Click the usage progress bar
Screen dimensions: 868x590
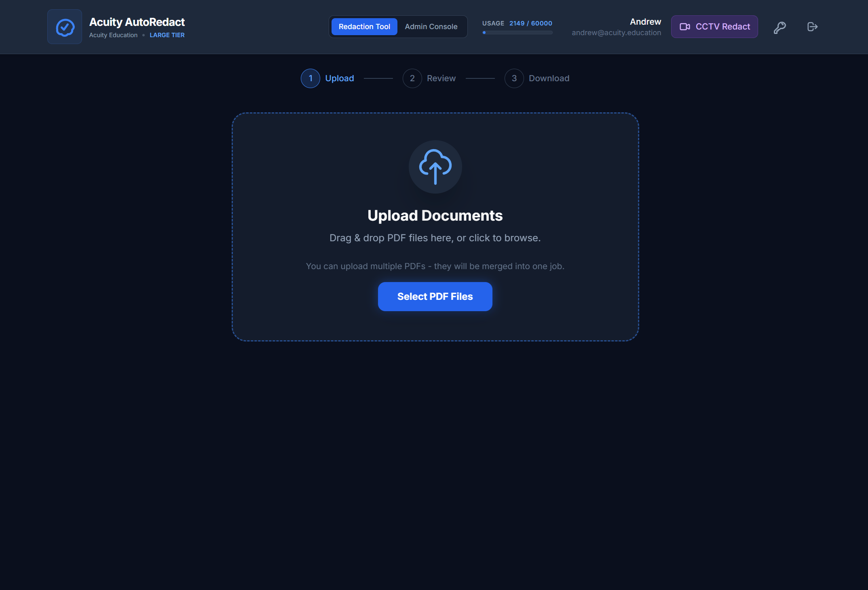[517, 33]
